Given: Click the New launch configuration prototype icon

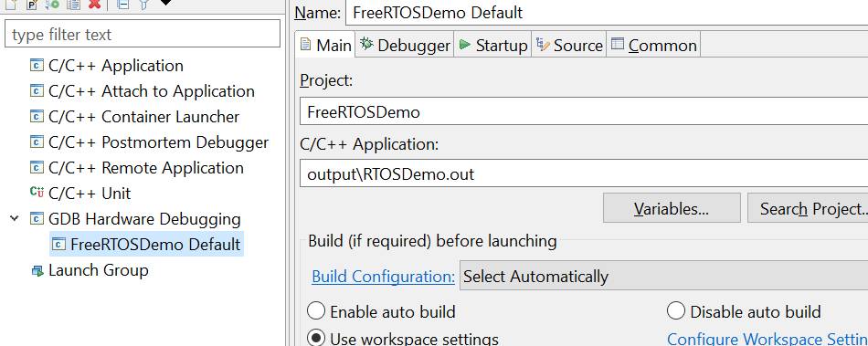Looking at the screenshot, I should (x=32, y=4).
